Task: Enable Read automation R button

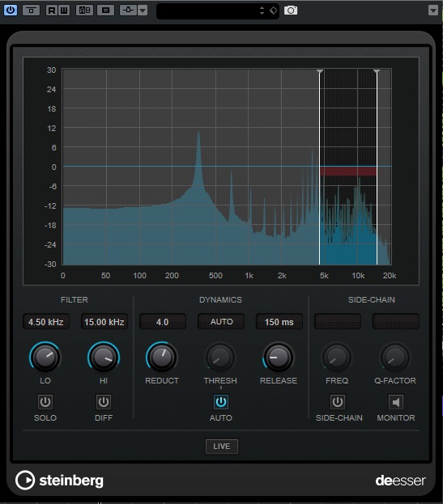Action: [x=52, y=11]
